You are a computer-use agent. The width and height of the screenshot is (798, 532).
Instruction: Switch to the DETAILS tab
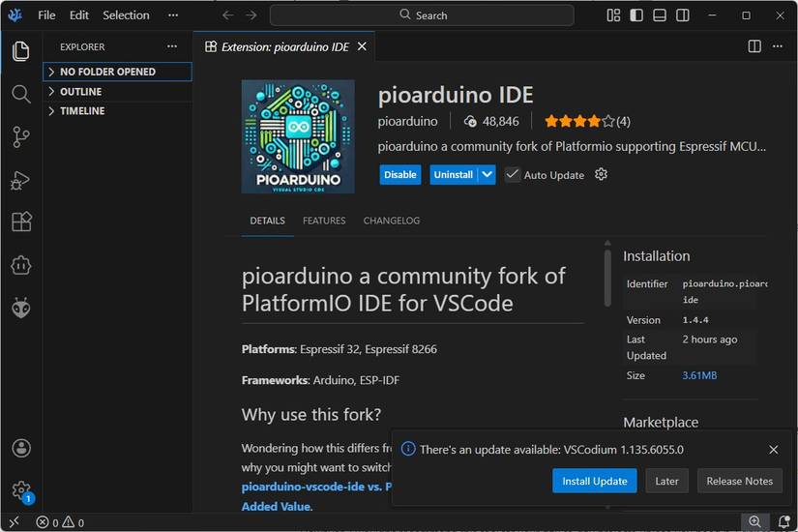267,221
